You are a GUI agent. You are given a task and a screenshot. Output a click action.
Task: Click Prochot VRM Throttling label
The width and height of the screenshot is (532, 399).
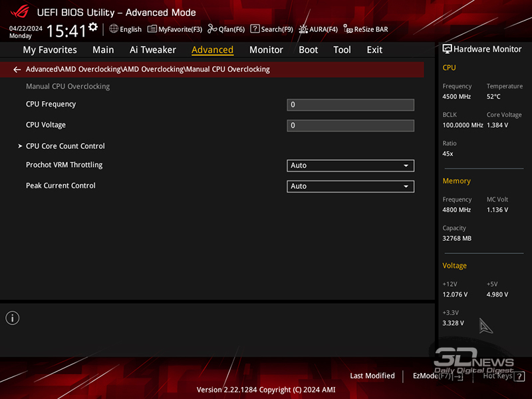click(x=64, y=165)
